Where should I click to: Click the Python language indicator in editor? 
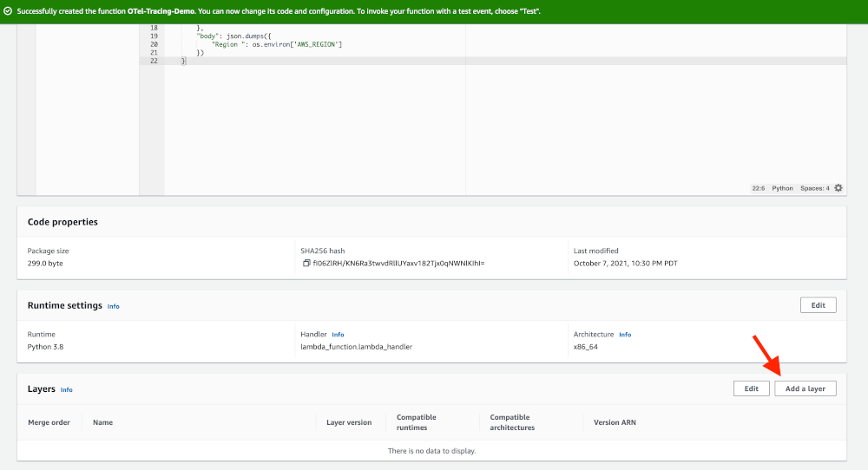782,188
